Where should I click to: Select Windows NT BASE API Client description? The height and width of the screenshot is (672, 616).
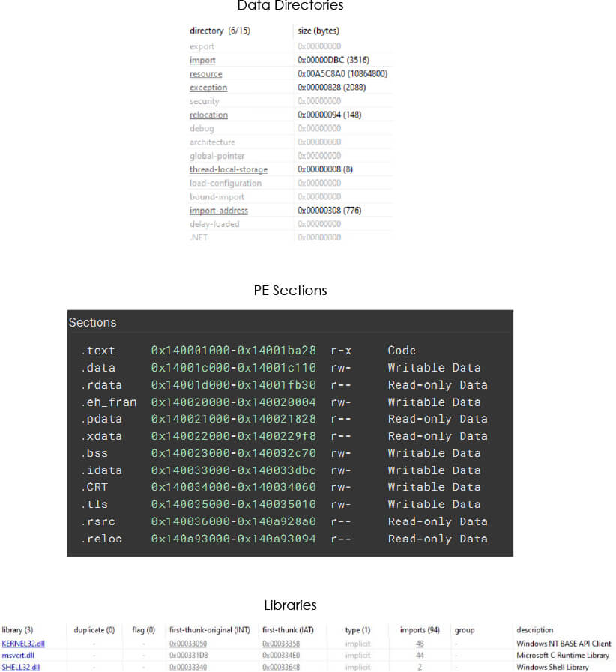point(564,644)
